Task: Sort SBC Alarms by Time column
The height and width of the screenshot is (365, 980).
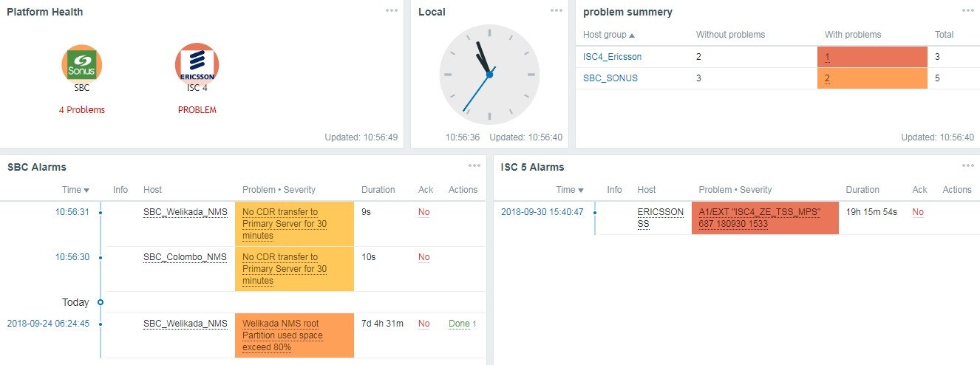Action: [75, 190]
